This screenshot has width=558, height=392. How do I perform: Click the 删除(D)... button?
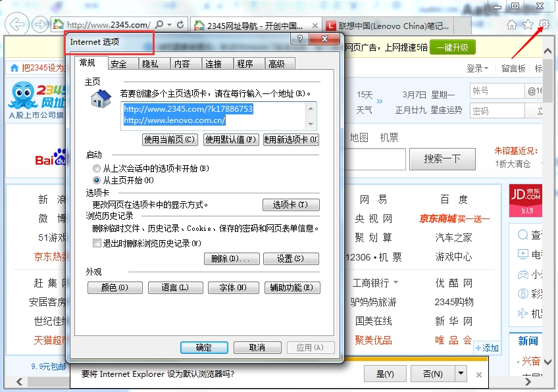point(232,258)
